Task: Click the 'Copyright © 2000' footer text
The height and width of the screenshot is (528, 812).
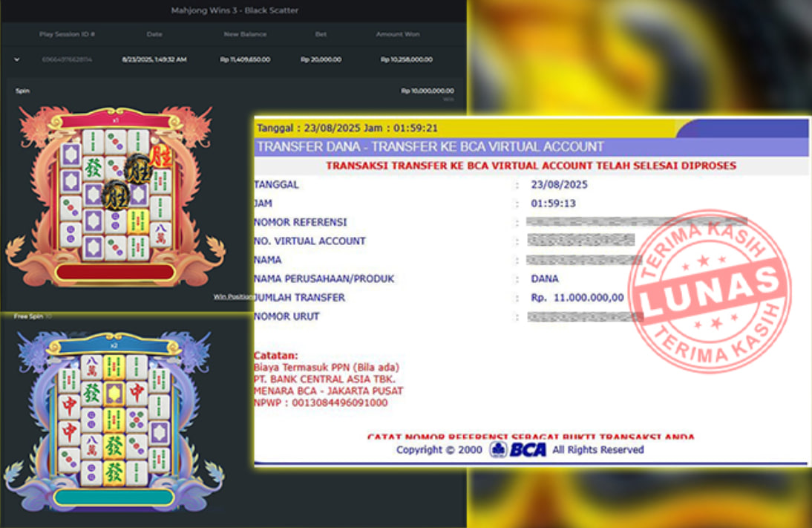Action: [439, 450]
